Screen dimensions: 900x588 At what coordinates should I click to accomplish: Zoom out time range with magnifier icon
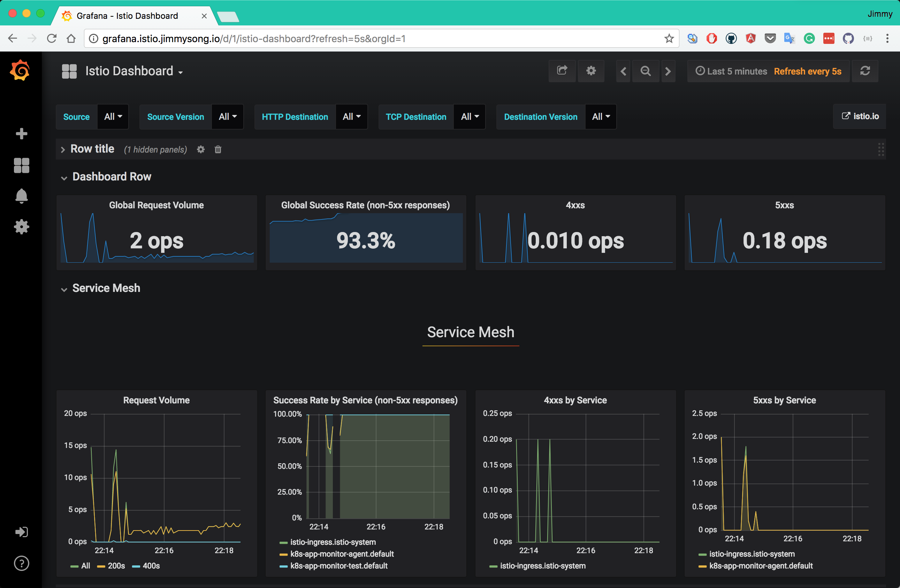(x=646, y=71)
